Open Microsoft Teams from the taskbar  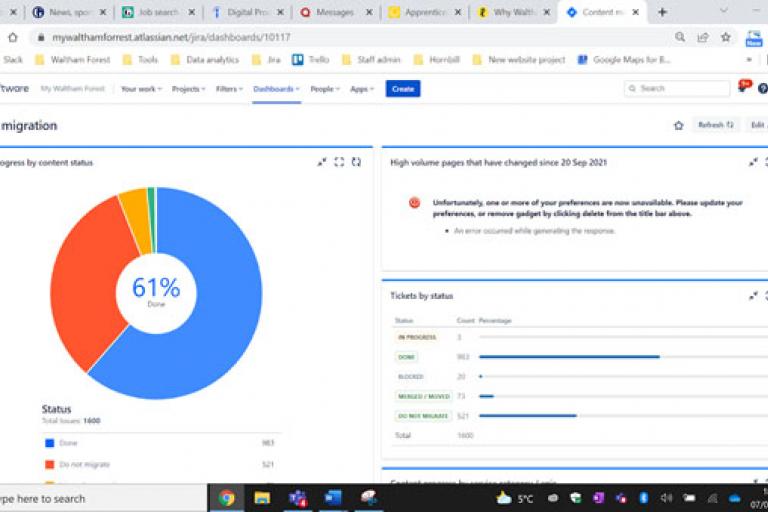pos(297,498)
